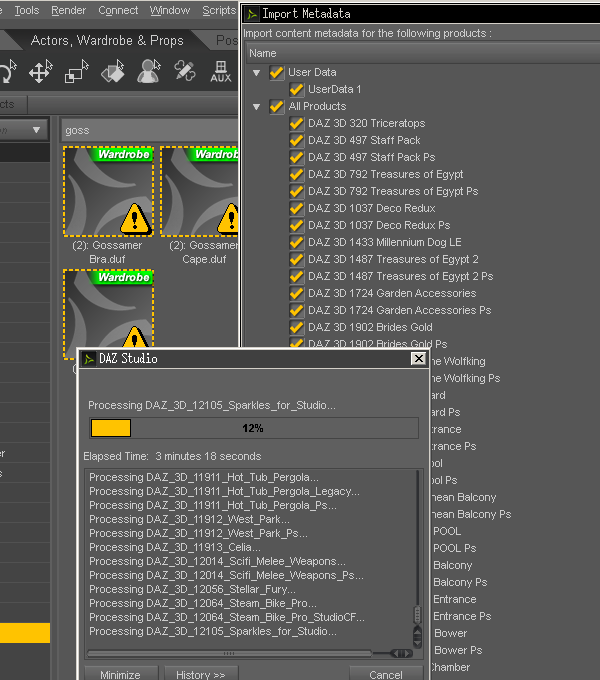Click the DAZ Studio progress dialog title icon
Image resolution: width=600 pixels, height=680 pixels.
pos(89,359)
